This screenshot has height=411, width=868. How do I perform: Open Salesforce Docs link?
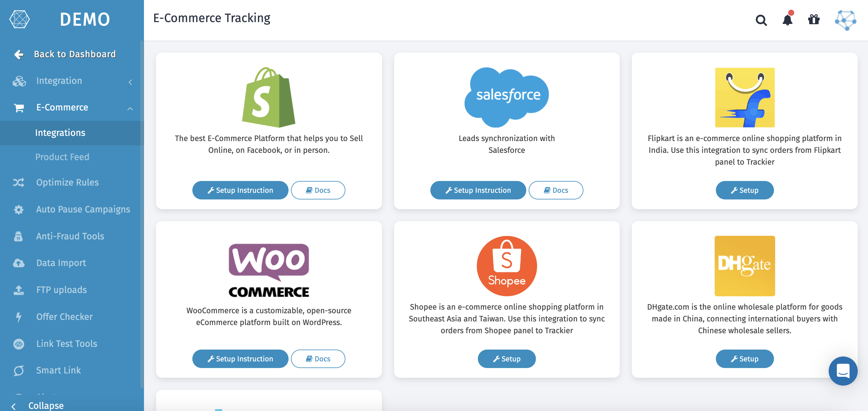pyautogui.click(x=555, y=190)
